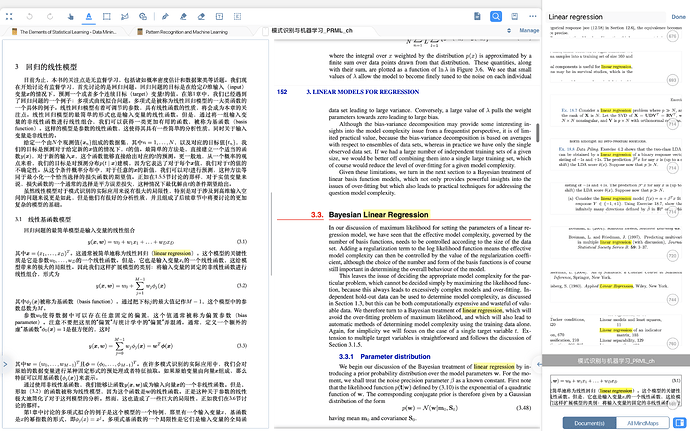
Task: Click equation number (3.2) in left document
Action: [x=242, y=286]
